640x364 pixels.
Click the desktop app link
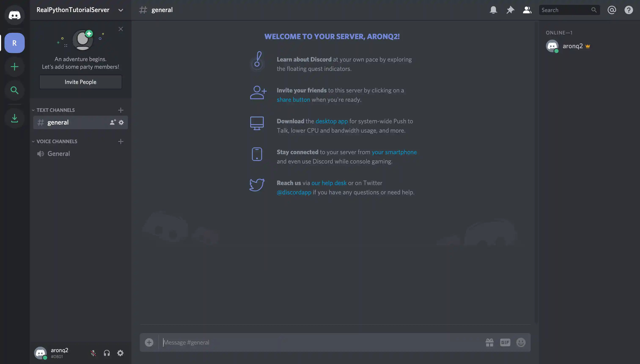coord(331,121)
